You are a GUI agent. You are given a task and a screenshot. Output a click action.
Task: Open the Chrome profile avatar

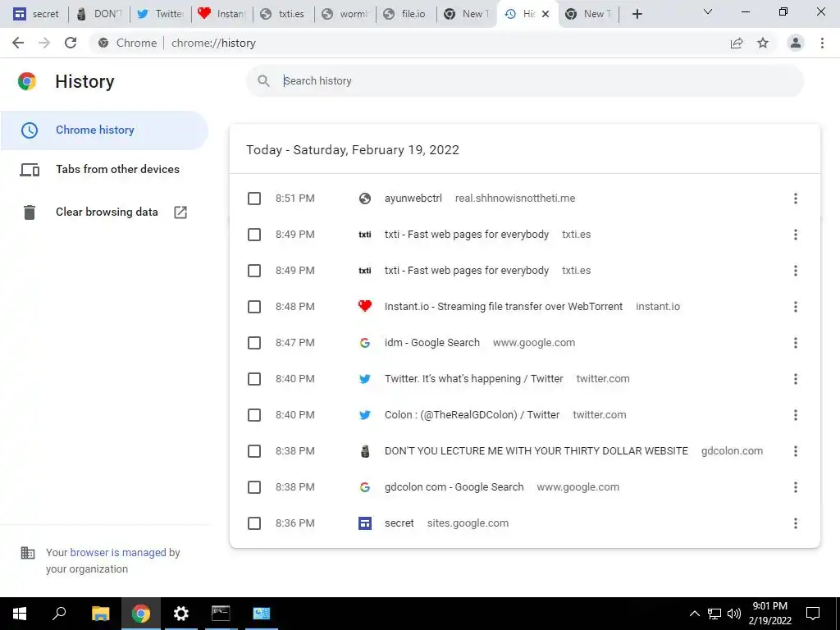tap(796, 43)
